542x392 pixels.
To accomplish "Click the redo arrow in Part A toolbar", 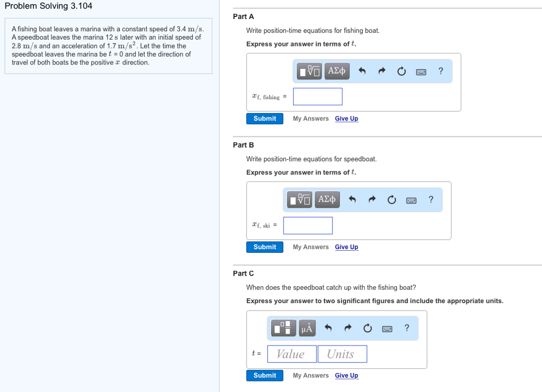I will (x=381, y=71).
